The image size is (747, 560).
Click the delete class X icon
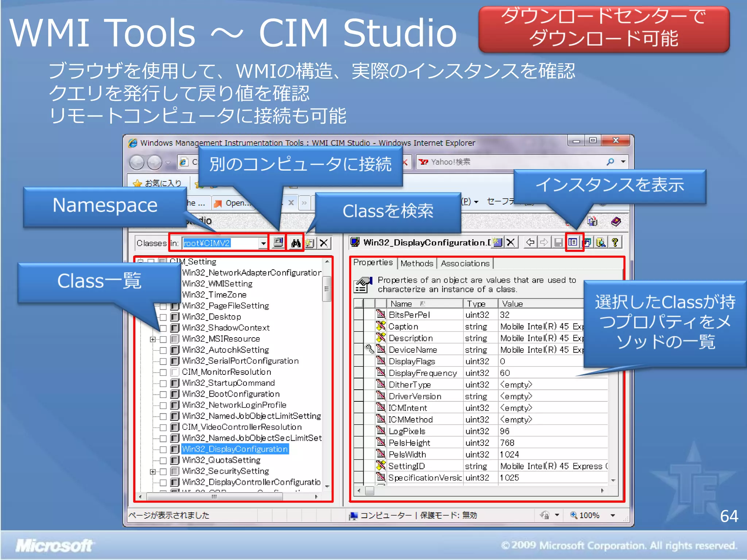324,243
